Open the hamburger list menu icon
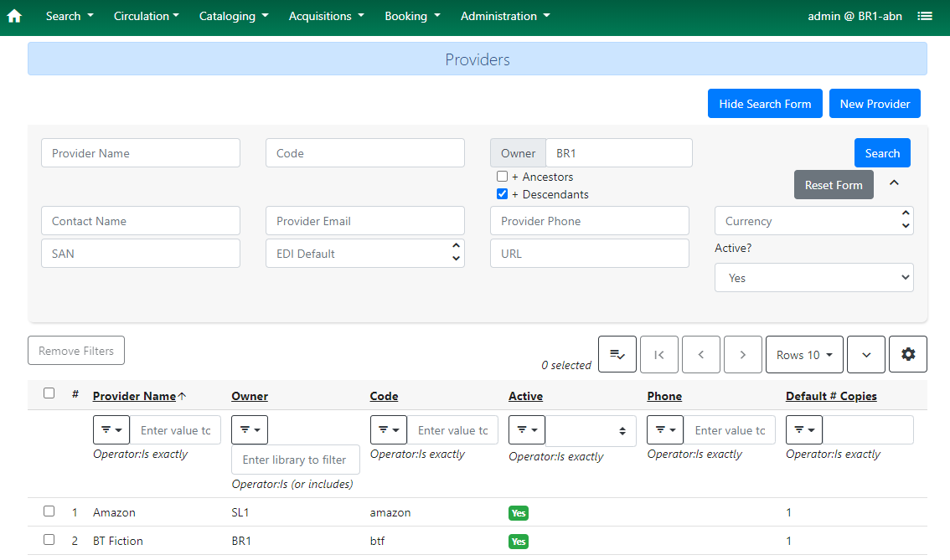 click(x=925, y=16)
